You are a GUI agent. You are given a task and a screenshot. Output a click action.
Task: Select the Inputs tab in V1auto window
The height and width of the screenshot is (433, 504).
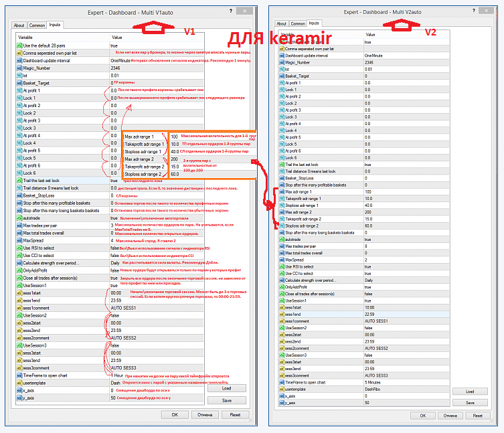coord(55,25)
